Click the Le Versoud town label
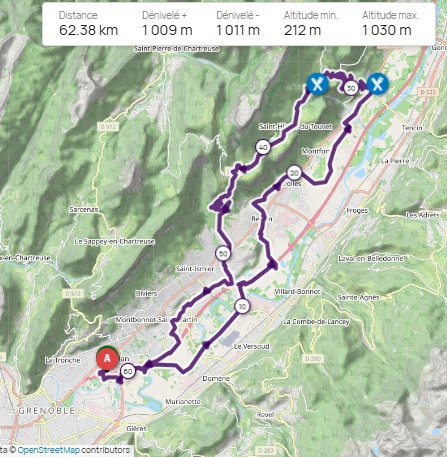The width and height of the screenshot is (447, 457). pos(251,346)
